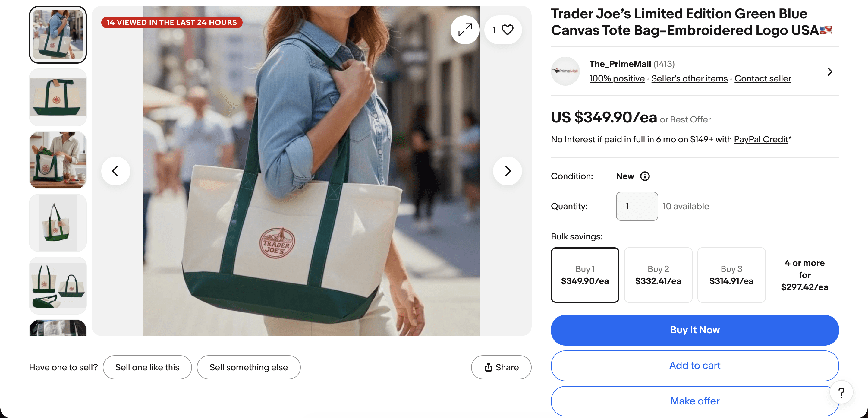
Task: Select Buy 3 at $314.91/ea option
Action: pos(731,275)
